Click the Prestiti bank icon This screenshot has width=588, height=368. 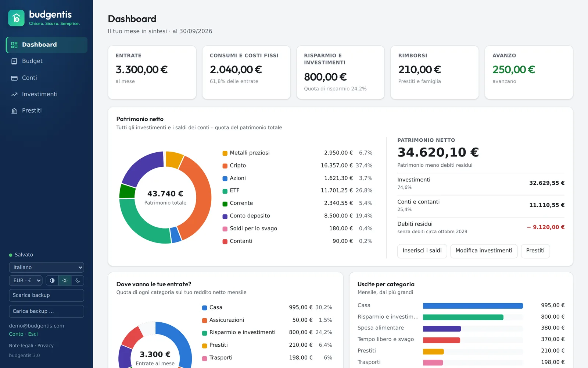(14, 111)
